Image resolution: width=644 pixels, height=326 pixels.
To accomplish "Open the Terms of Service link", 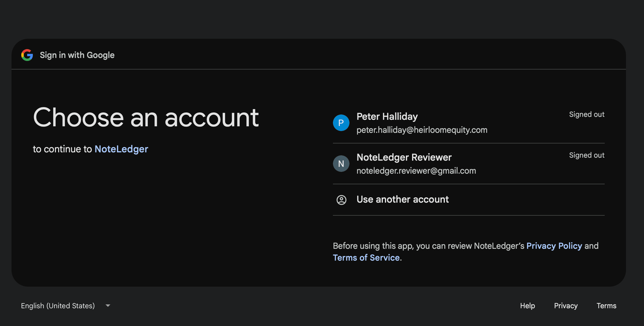I will pyautogui.click(x=366, y=258).
